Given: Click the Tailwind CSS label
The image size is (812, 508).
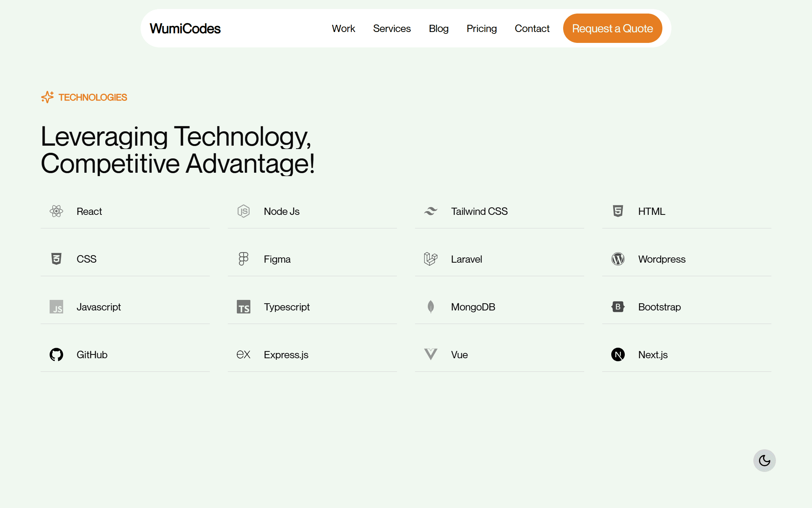Looking at the screenshot, I should pos(479,211).
